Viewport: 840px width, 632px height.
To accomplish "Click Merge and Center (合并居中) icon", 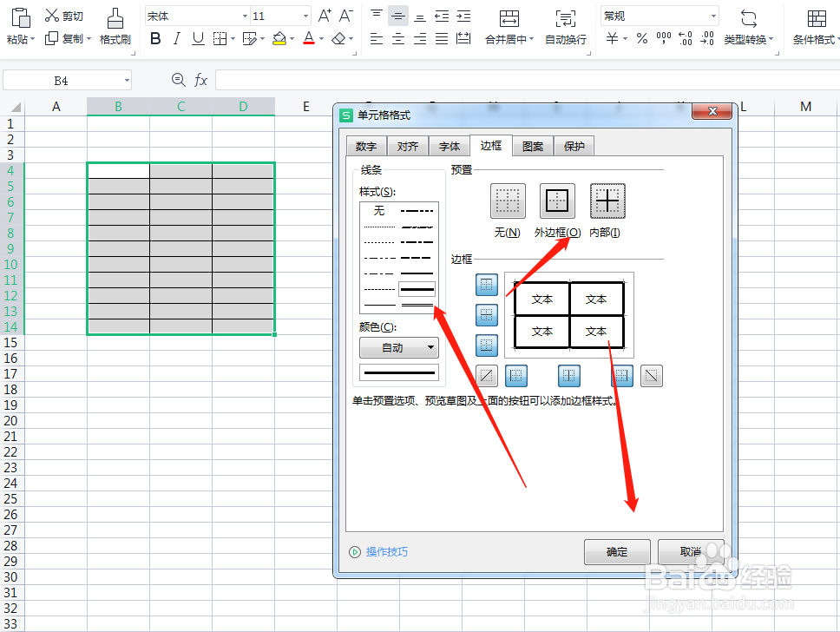I will coord(509,19).
